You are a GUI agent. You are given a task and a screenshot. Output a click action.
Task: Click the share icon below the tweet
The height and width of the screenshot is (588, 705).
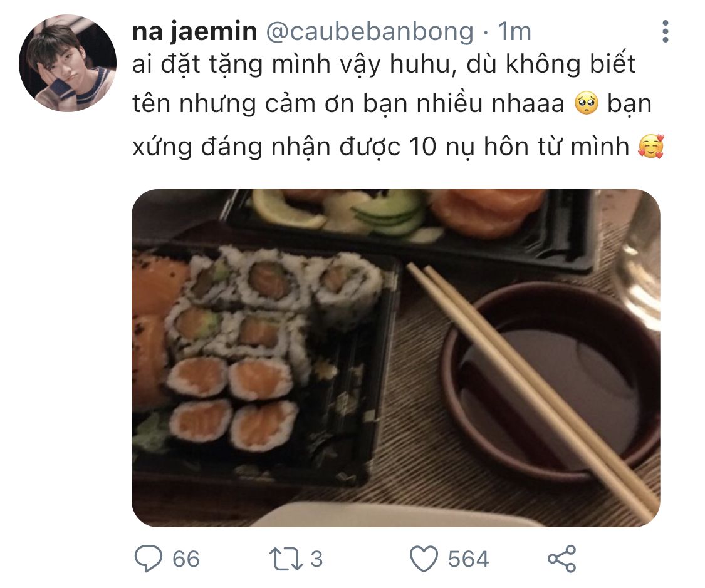point(561,559)
